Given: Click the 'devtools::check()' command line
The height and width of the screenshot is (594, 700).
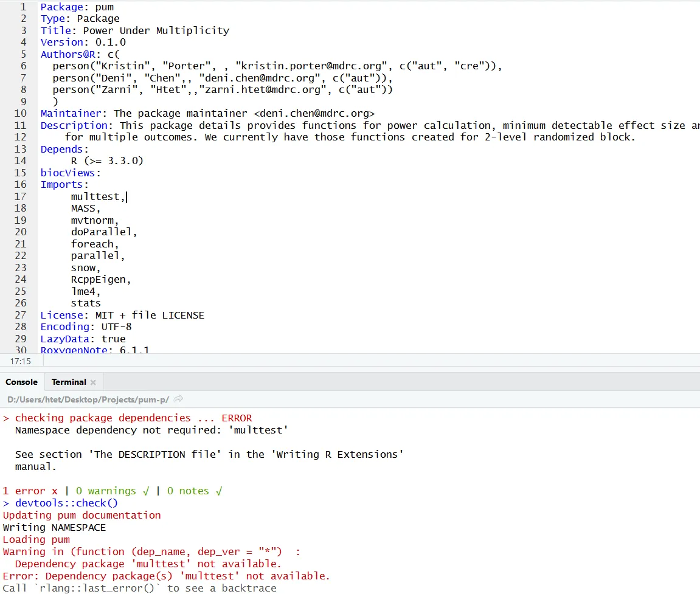Looking at the screenshot, I should click(66, 503).
